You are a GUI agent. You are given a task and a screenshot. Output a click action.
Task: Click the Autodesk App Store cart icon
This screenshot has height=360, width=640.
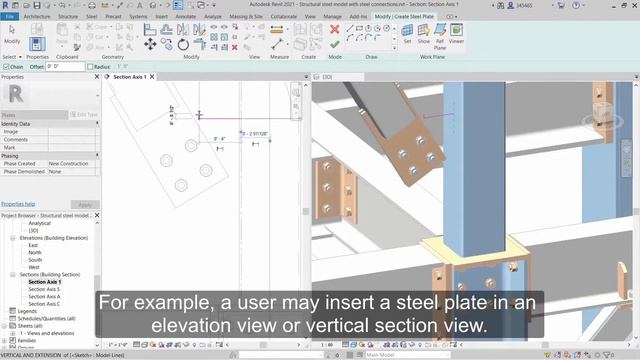click(x=561, y=5)
